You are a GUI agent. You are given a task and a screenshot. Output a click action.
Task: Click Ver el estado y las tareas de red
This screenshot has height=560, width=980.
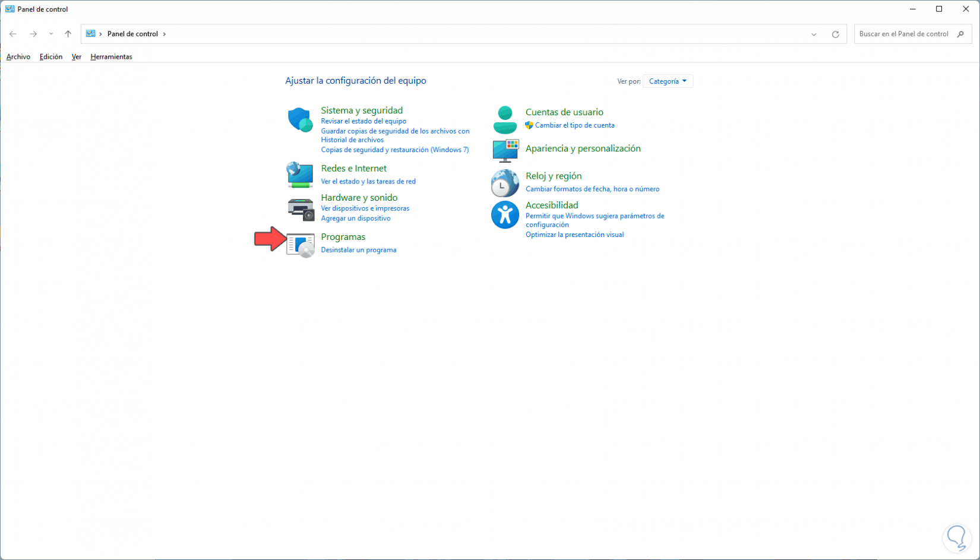pyautogui.click(x=368, y=182)
